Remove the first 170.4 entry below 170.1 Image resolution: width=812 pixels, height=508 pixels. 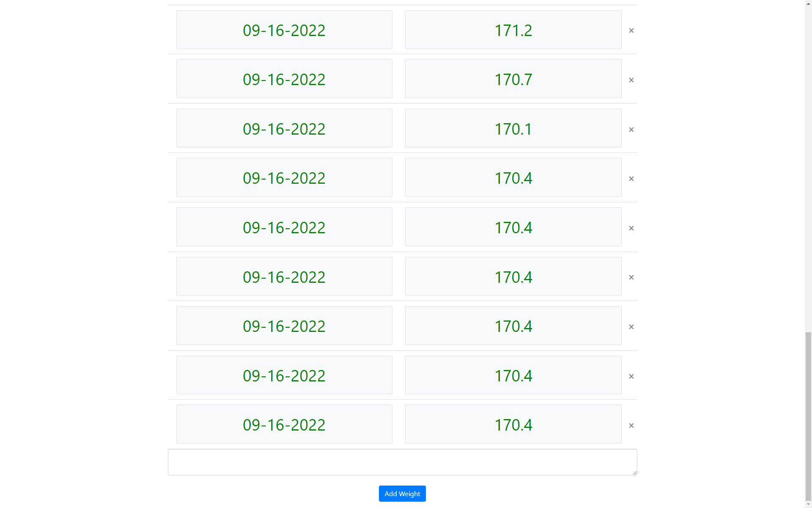631,179
